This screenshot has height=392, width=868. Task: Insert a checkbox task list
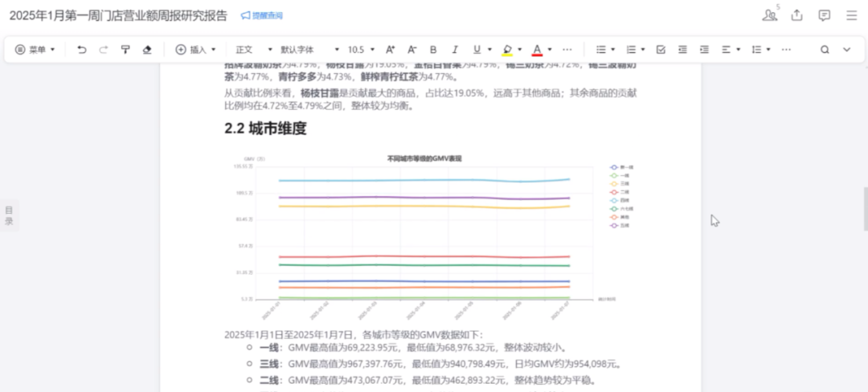661,50
